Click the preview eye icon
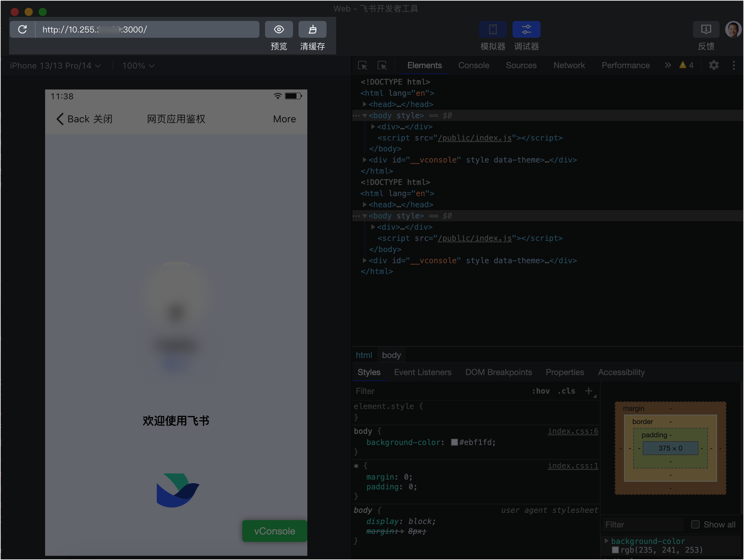 279,29
